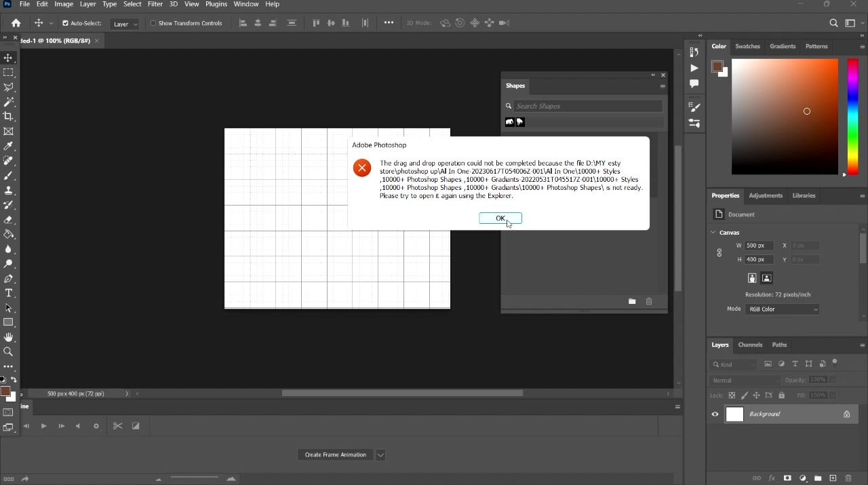868x485 pixels.
Task: Select the Lasso tool in toolbar
Action: pos(8,88)
